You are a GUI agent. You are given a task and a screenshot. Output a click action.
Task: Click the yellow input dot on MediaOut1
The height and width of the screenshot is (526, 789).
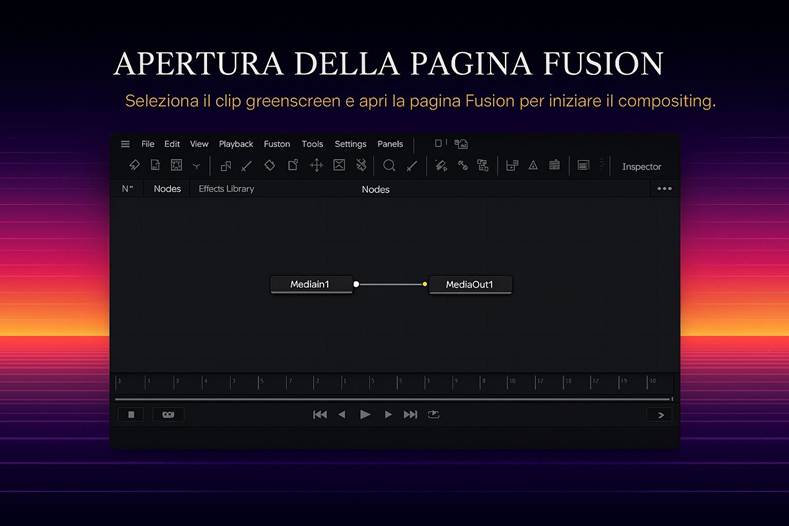point(425,284)
